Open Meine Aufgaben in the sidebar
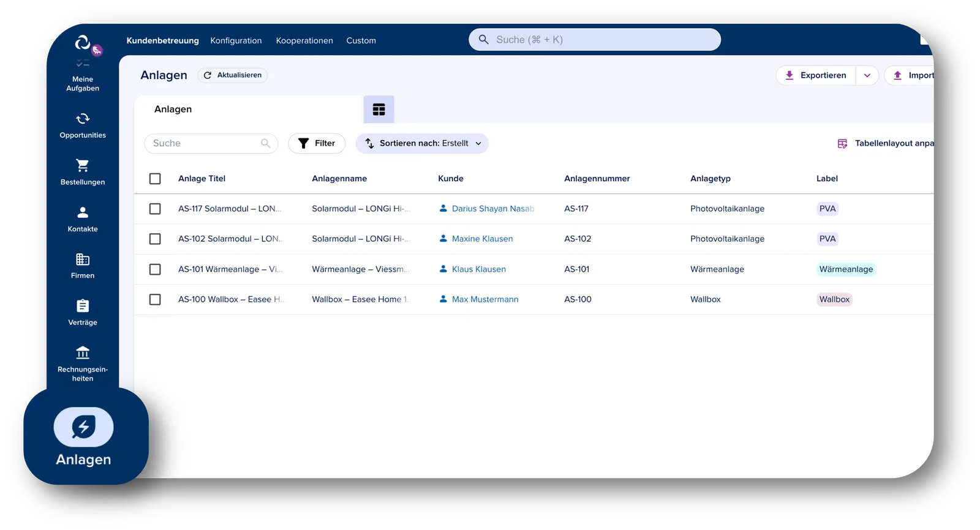Image resolution: width=980 pixels, height=530 pixels. tap(83, 76)
